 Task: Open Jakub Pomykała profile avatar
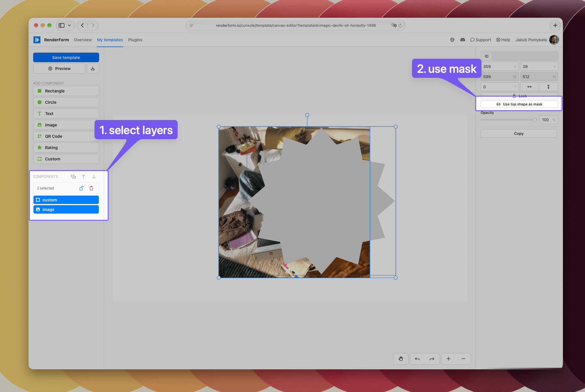coord(554,40)
